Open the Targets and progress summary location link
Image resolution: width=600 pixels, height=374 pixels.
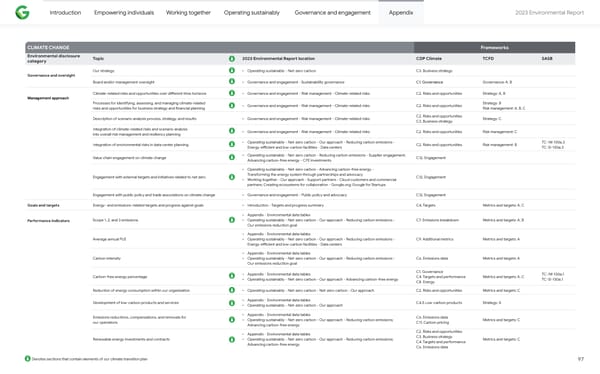tap(297, 206)
